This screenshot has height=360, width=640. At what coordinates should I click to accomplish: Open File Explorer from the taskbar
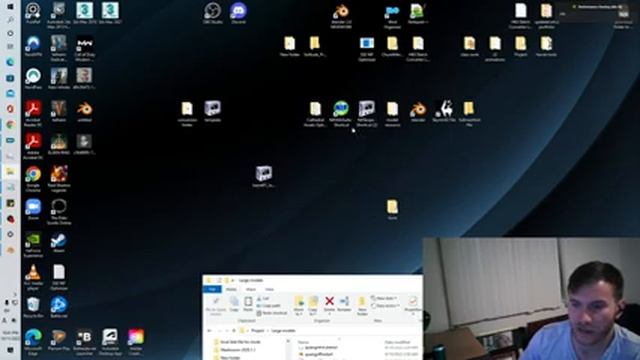point(11,171)
